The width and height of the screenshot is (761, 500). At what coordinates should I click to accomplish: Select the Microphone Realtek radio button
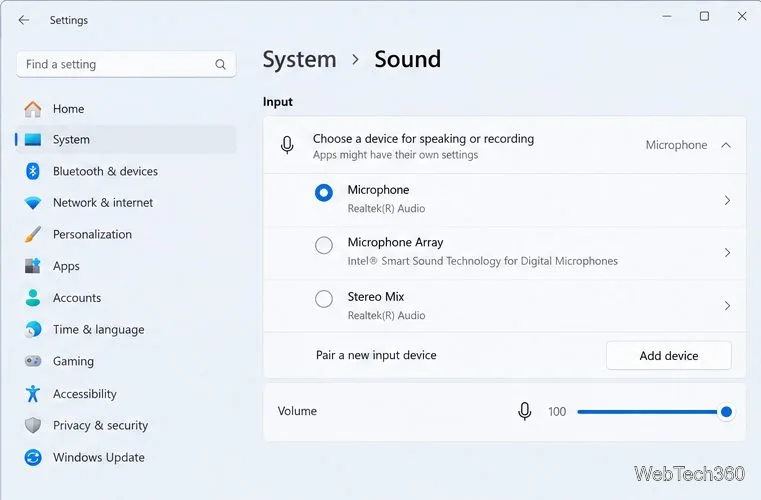pyautogui.click(x=324, y=193)
